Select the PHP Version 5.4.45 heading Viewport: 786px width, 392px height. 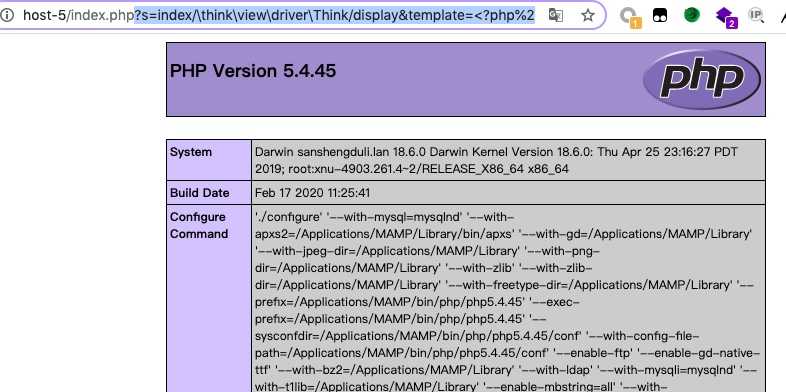pyautogui.click(x=253, y=71)
